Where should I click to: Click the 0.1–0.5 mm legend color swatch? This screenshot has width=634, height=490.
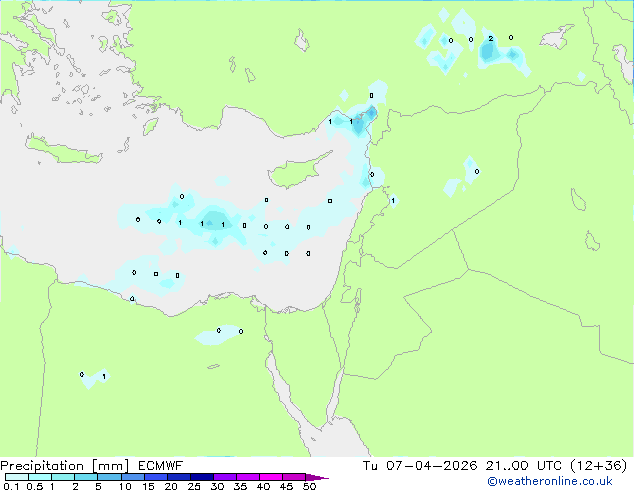click(x=17, y=477)
